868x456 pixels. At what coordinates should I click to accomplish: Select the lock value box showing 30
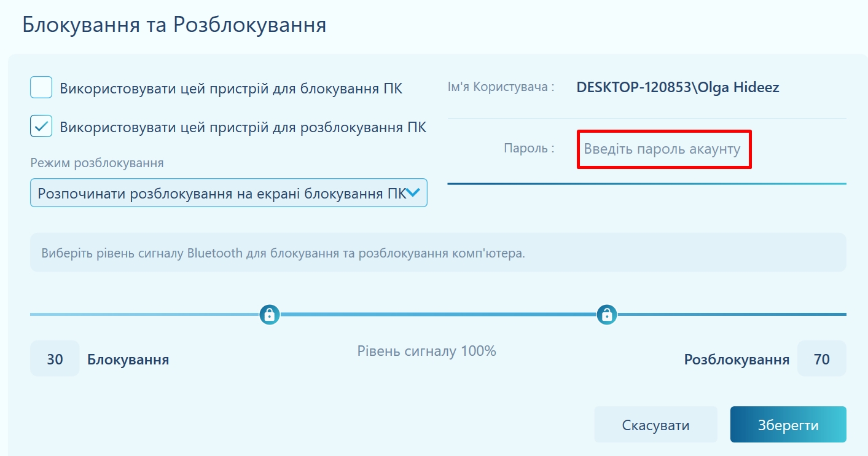coord(55,359)
